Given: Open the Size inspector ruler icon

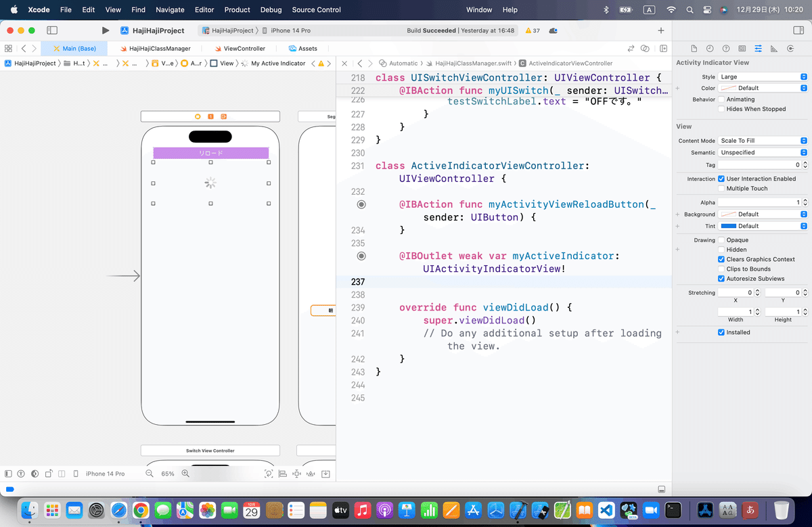Looking at the screenshot, I should click(x=773, y=49).
